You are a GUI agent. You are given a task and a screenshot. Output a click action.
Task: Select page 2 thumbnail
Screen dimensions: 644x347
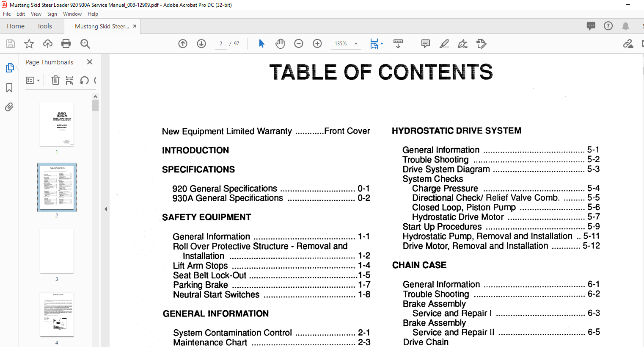57,187
